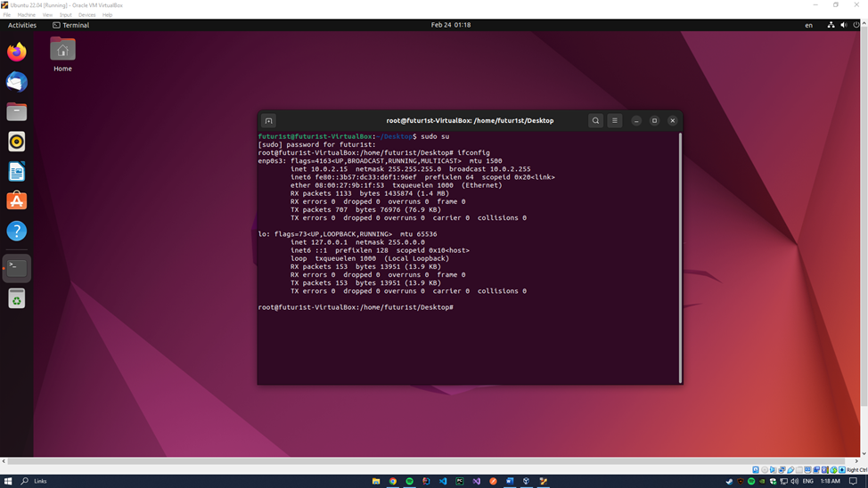This screenshot has width=868, height=488.
Task: Open Ubuntu Software store icon
Action: pyautogui.click(x=17, y=201)
